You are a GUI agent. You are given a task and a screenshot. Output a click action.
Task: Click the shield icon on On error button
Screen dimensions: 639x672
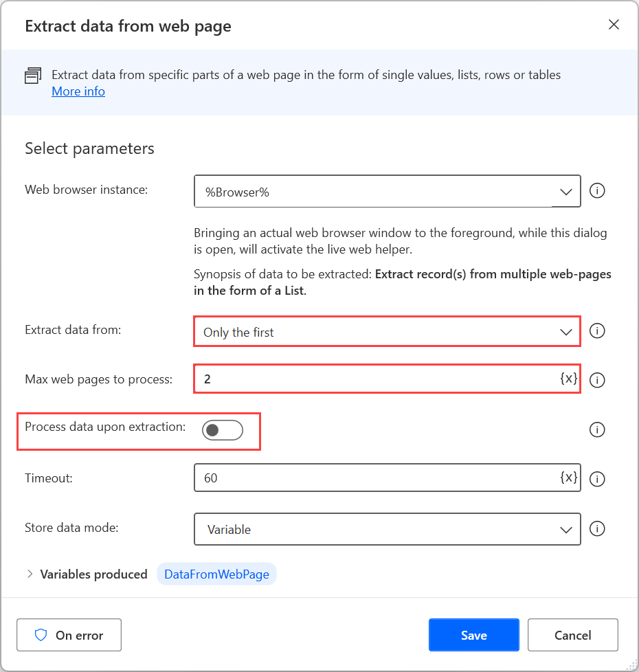(41, 635)
